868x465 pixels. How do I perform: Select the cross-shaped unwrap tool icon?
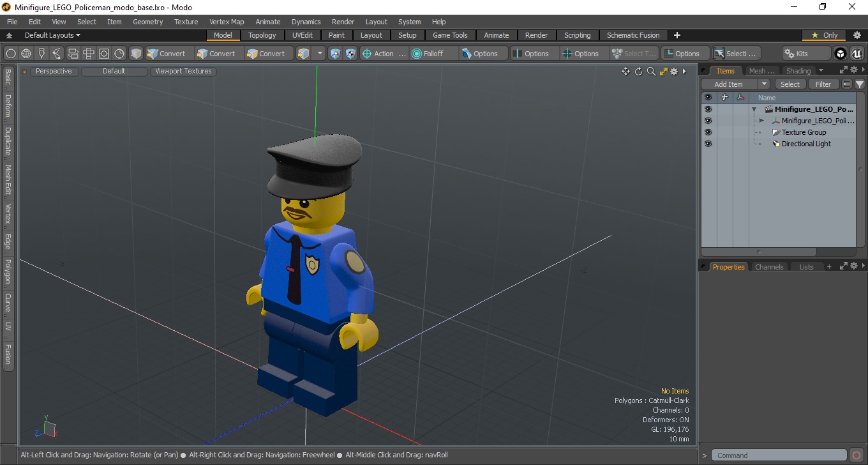pyautogui.click(x=89, y=54)
